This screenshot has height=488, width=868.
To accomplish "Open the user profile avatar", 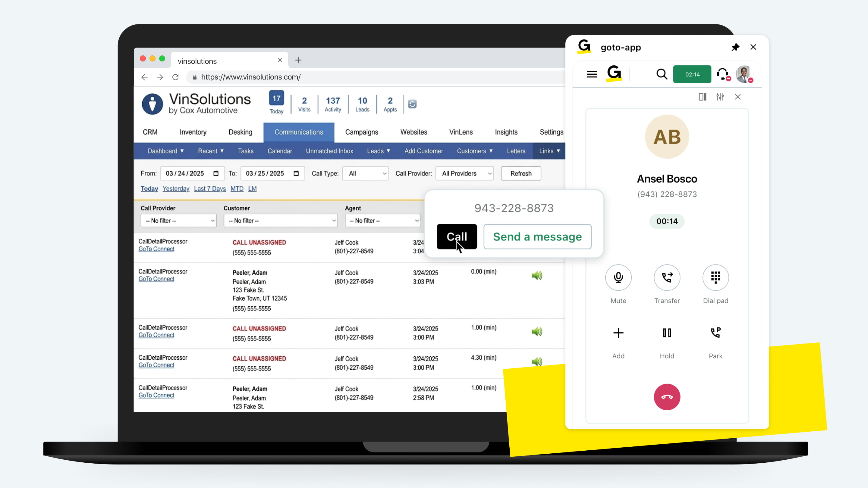I will pyautogui.click(x=744, y=74).
